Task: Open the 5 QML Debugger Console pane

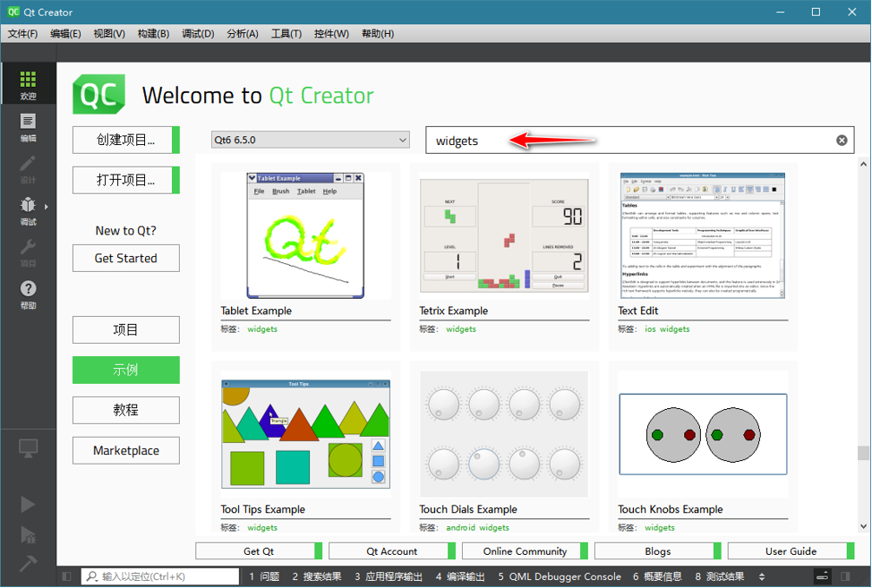Action: pos(560,576)
